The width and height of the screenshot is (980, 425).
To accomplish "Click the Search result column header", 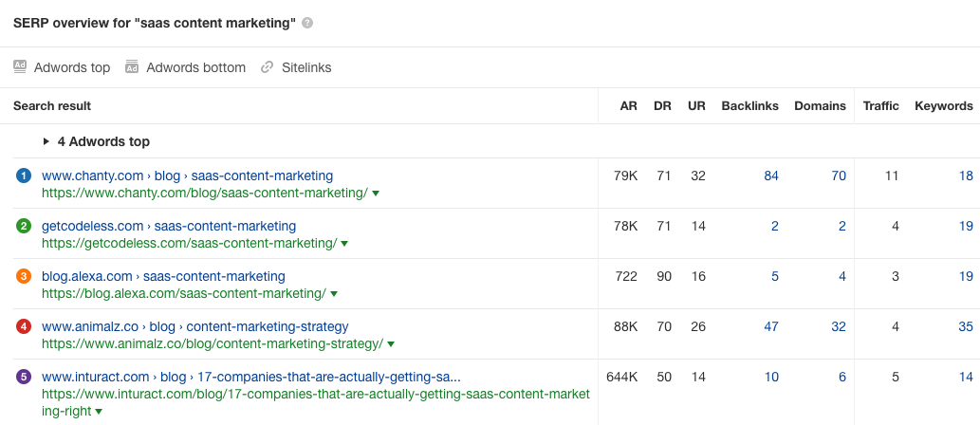I will (x=52, y=105).
